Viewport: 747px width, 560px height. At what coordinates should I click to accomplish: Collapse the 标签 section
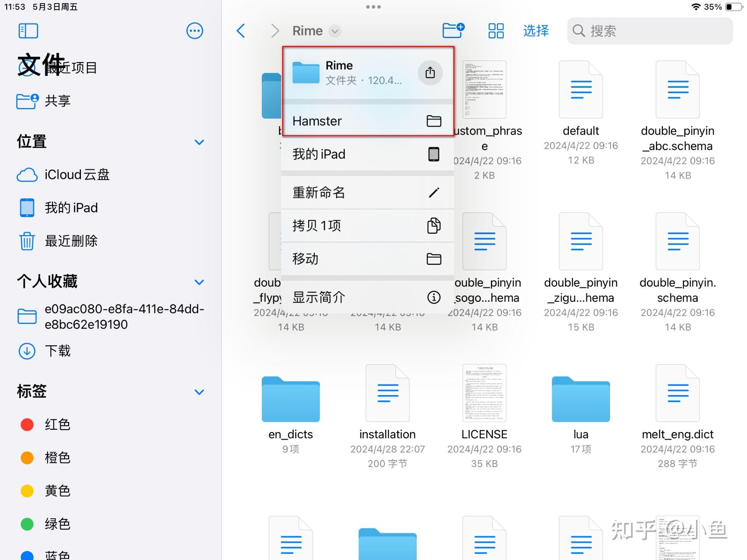(199, 392)
